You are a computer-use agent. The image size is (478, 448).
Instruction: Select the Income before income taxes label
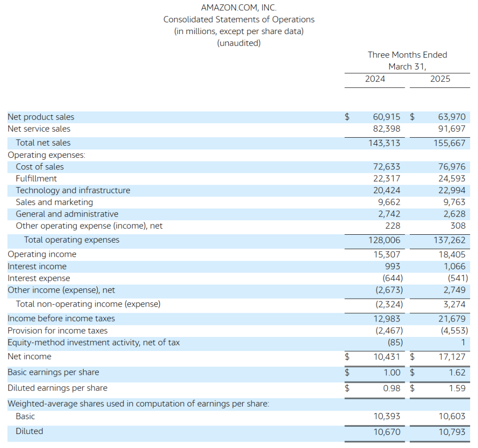61,319
